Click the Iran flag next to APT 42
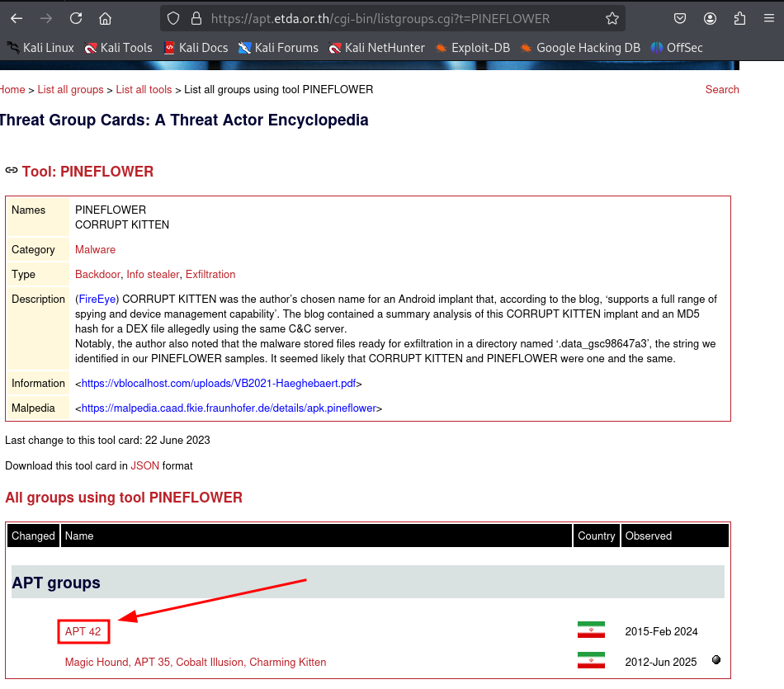784x689 pixels. (x=591, y=630)
